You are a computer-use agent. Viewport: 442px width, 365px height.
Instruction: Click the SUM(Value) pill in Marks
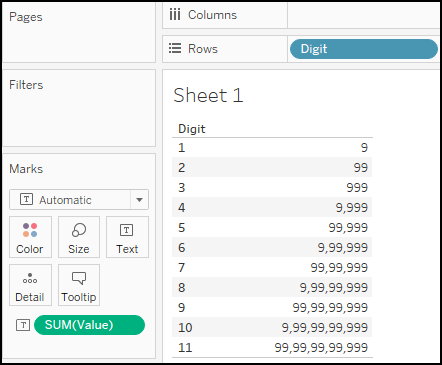coord(89,325)
